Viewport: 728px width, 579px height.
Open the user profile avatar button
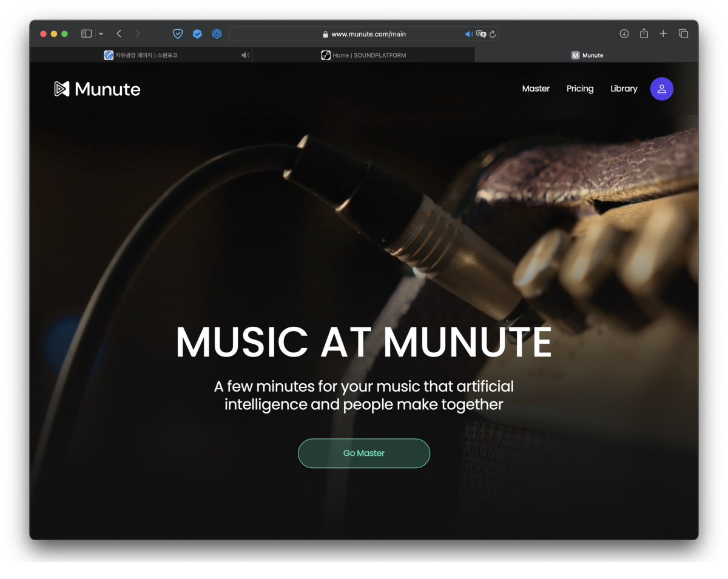coord(661,89)
